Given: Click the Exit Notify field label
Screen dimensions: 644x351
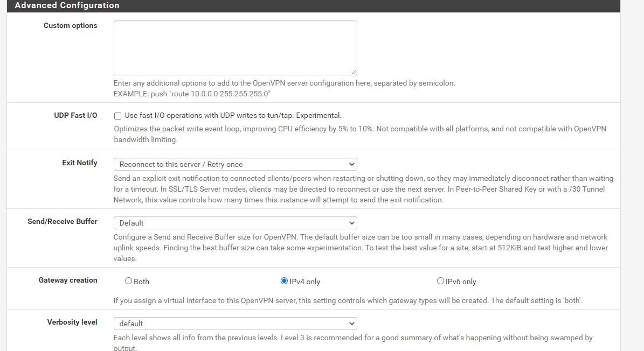Looking at the screenshot, I should [x=79, y=163].
